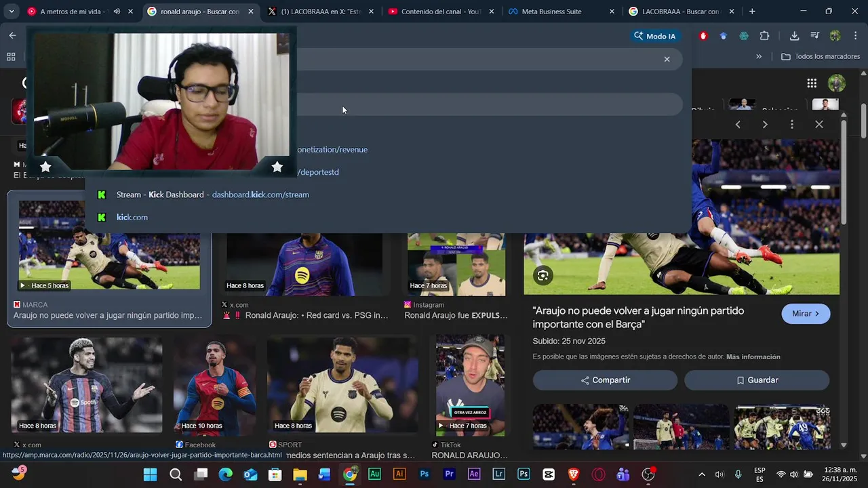This screenshot has height=488, width=868.
Task: Open MARCA Araujo video thumbnail
Action: coord(109,245)
